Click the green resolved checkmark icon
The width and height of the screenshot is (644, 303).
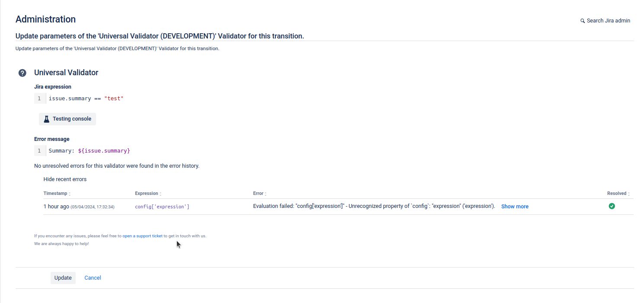[x=612, y=206]
